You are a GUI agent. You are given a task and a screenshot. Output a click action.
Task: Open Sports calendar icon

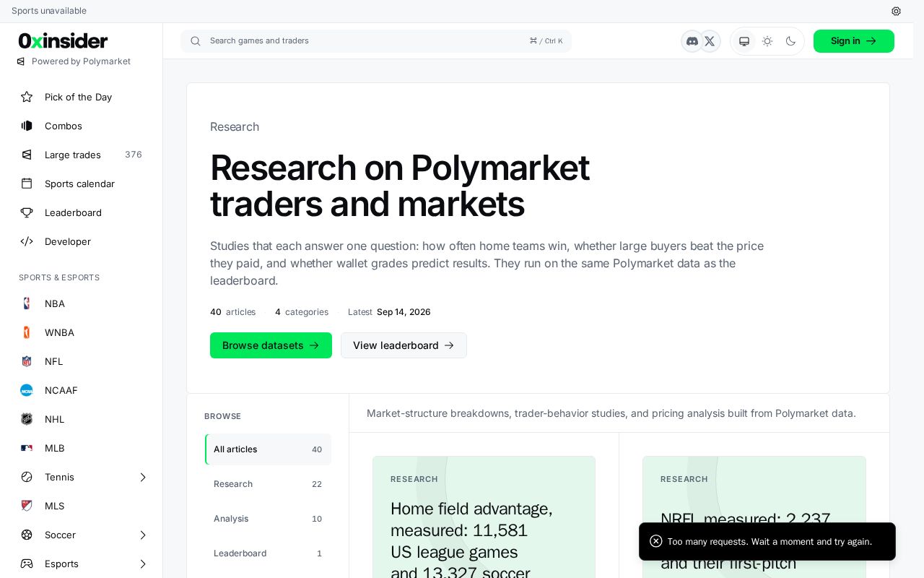[27, 184]
